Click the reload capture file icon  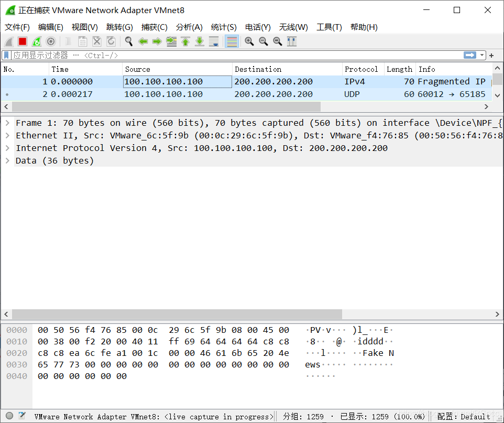pos(111,41)
